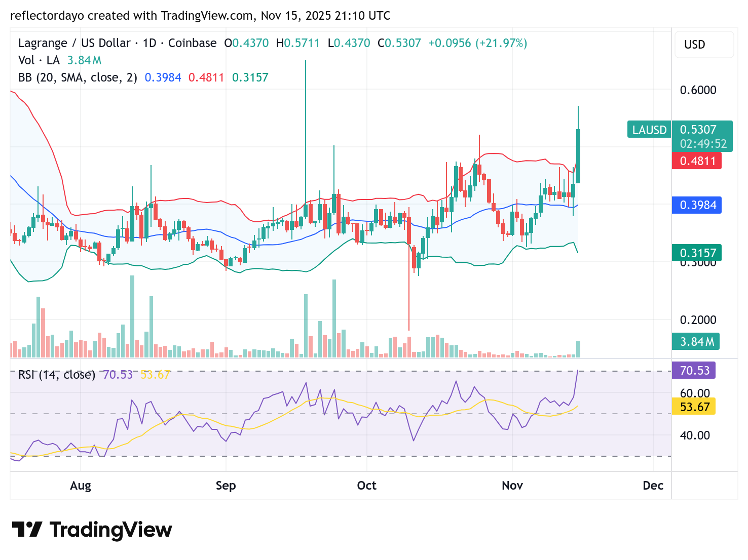
Task: Click the TradingView wordmark text
Action: [x=111, y=530]
